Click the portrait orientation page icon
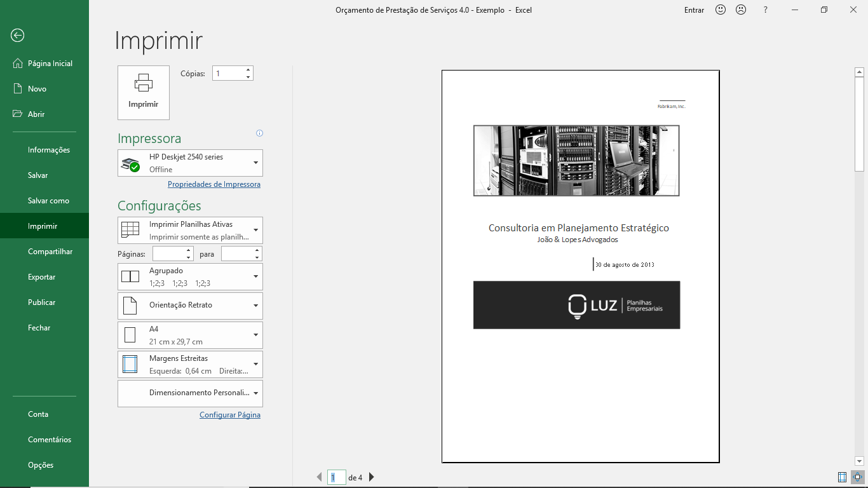868x488 pixels. 130,306
